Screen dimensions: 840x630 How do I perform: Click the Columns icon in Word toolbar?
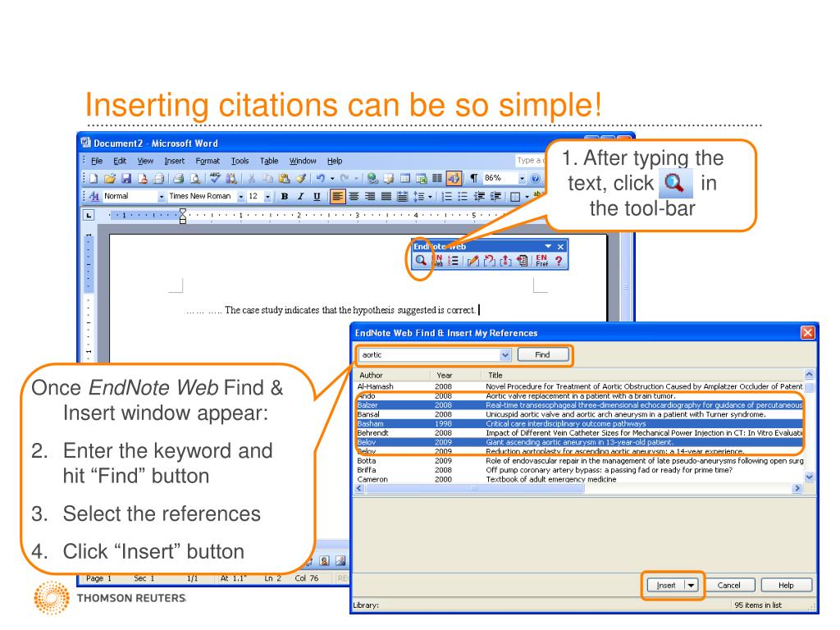[437, 178]
